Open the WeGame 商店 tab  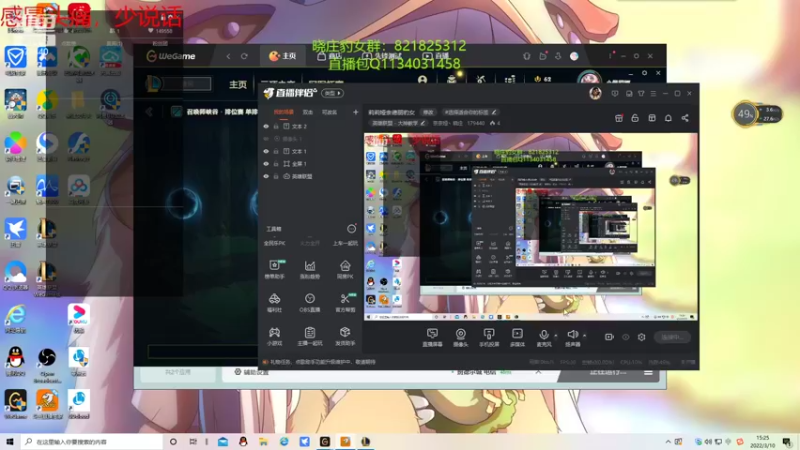pos(329,56)
